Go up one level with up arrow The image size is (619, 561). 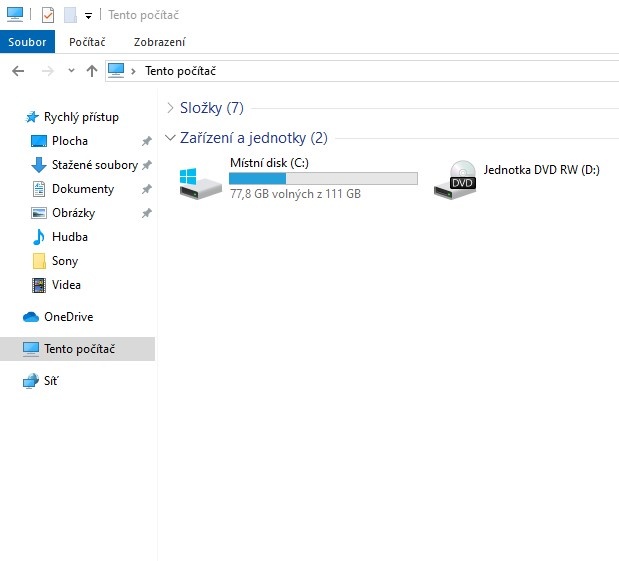(x=92, y=71)
